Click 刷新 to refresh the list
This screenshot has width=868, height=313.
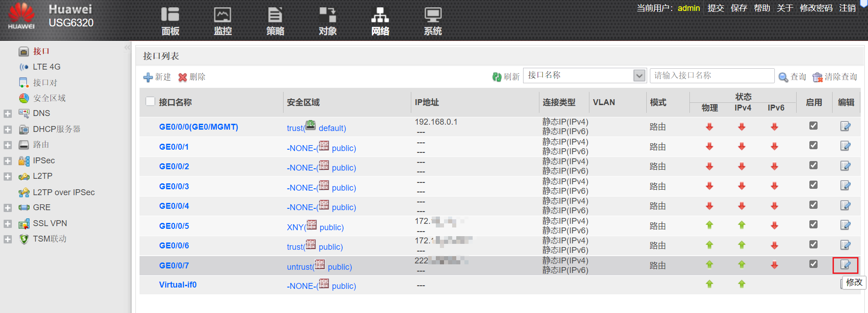coord(506,77)
